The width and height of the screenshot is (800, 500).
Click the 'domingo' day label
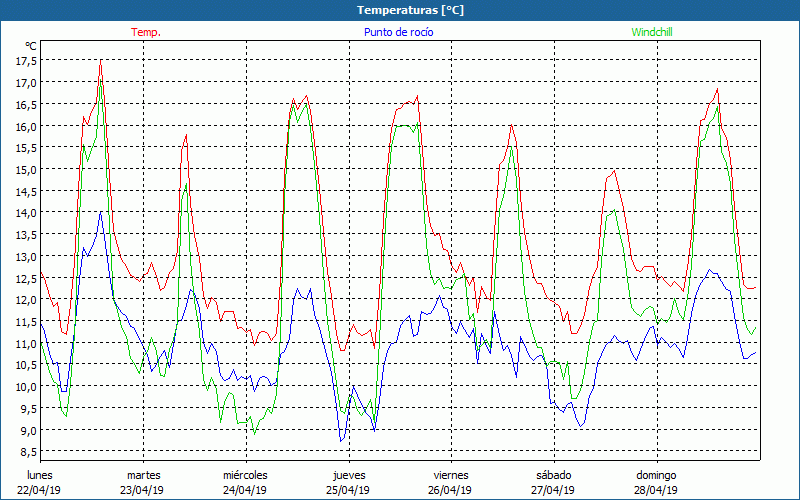(656, 476)
